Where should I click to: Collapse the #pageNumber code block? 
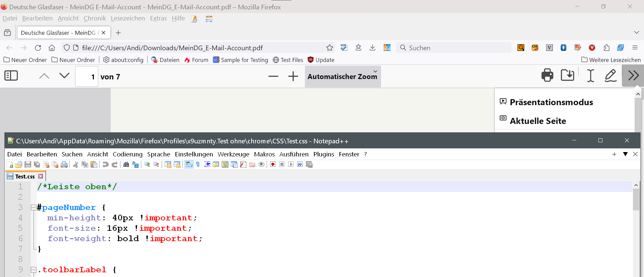pyautogui.click(x=34, y=208)
